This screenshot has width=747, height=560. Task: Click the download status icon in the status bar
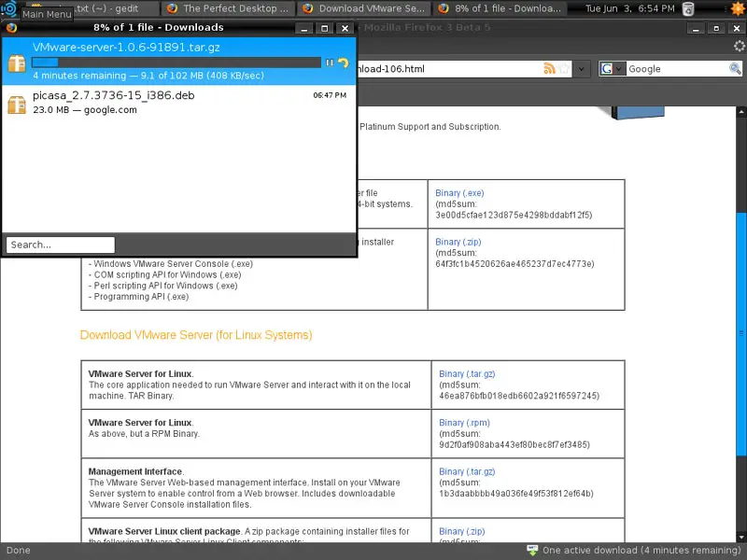tap(532, 550)
